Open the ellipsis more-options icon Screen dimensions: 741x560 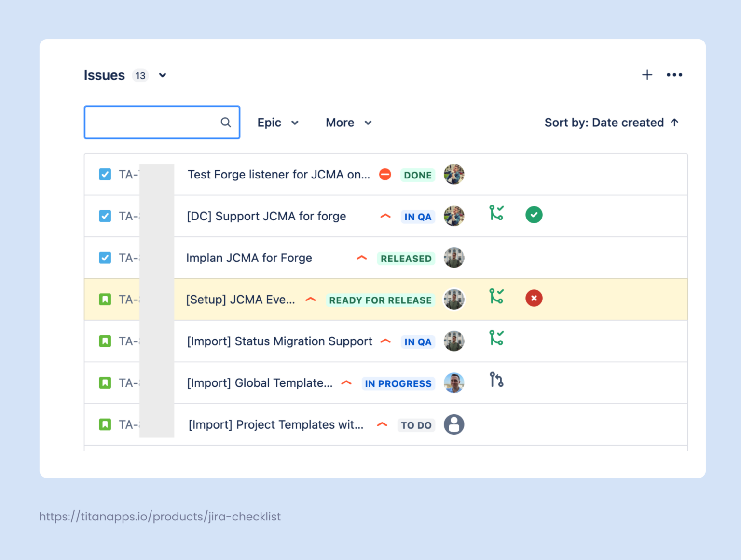pos(674,75)
